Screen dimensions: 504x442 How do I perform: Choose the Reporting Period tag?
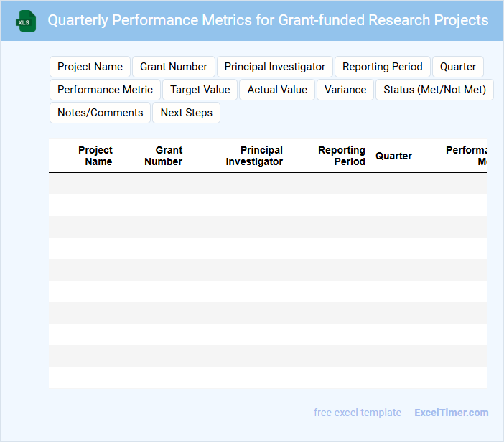coord(383,67)
